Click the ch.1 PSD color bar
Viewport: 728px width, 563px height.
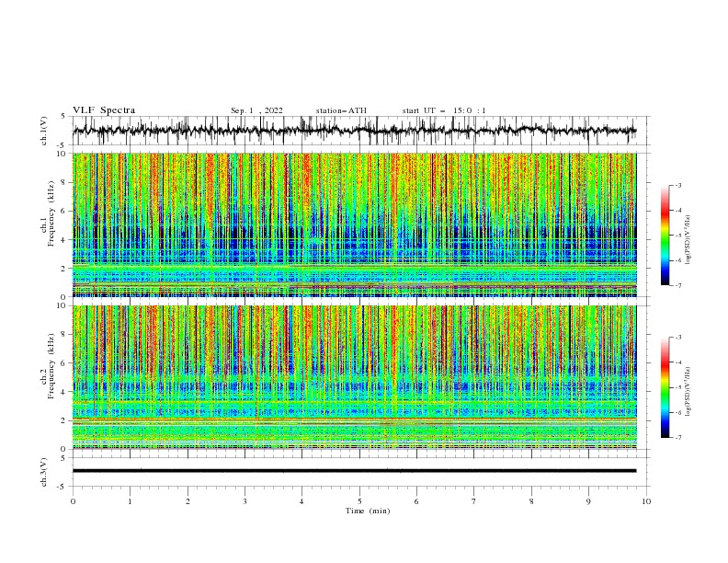tap(665, 236)
